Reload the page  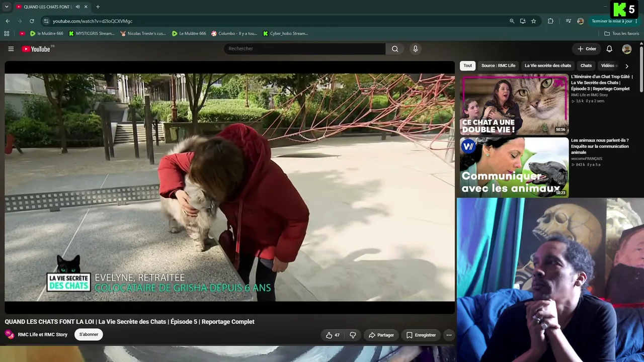point(32,21)
